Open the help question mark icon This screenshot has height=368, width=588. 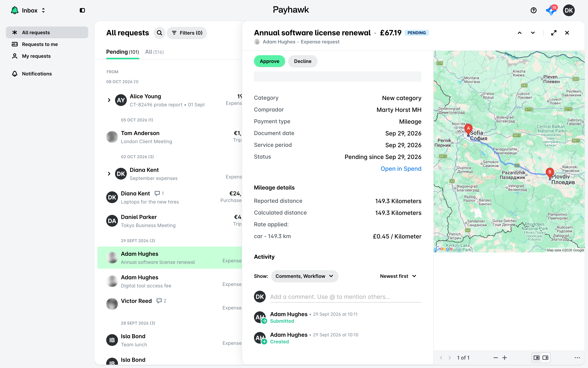533,10
